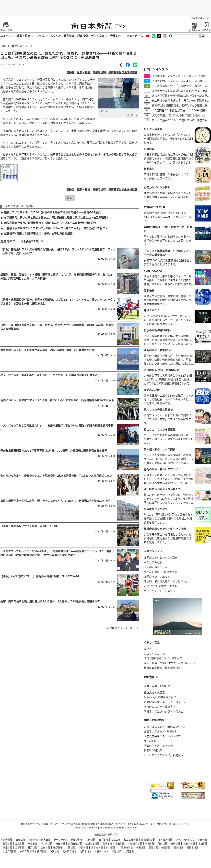Open お知らせ in the navigation bar
Image resolution: width=211 pixels, height=868 pixels.
132,36
